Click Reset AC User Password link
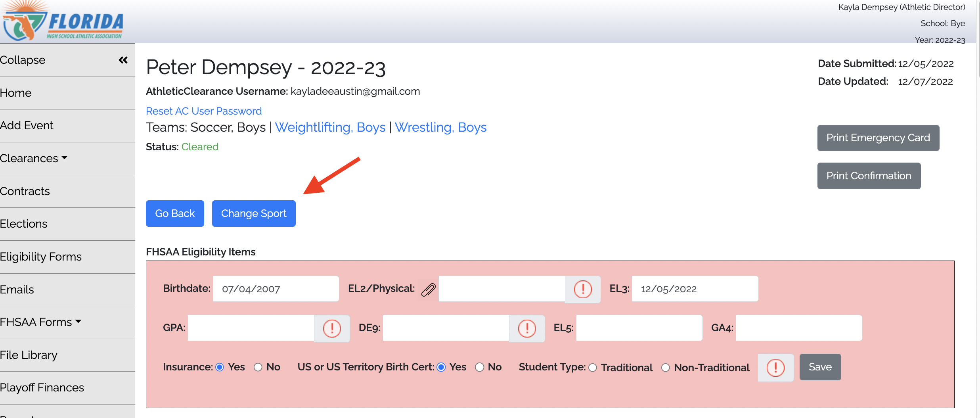980x418 pixels. (204, 111)
